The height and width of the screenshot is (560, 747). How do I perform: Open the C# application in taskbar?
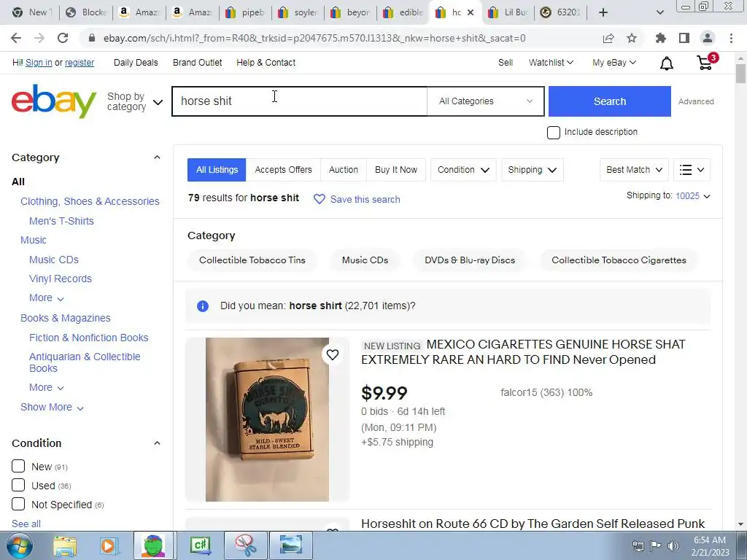pos(200,545)
